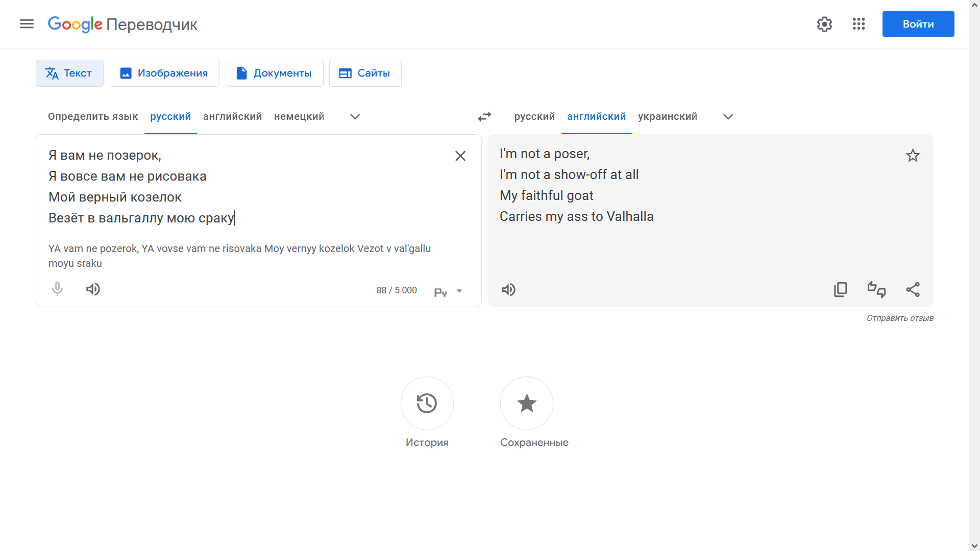Image resolution: width=980 pixels, height=551 pixels.
Task: Save translation with the star toggle
Action: (x=913, y=156)
